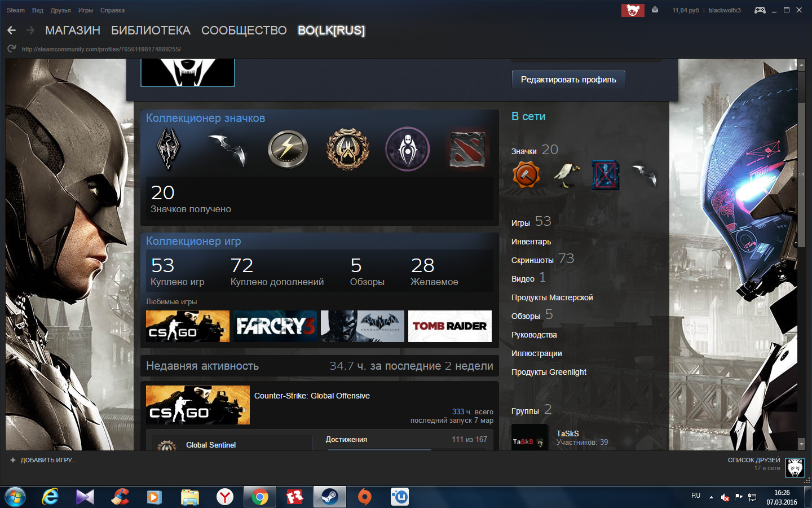The image size is (812, 508).
Task: Open Значки link in sidebar
Action: 524,151
